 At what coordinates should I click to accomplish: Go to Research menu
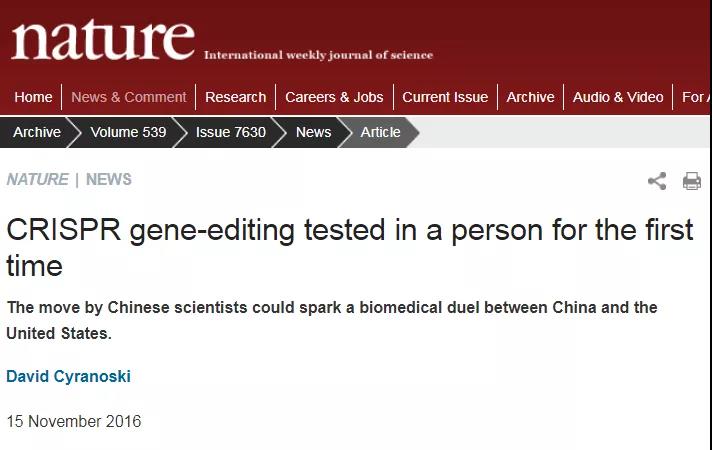coord(235,97)
